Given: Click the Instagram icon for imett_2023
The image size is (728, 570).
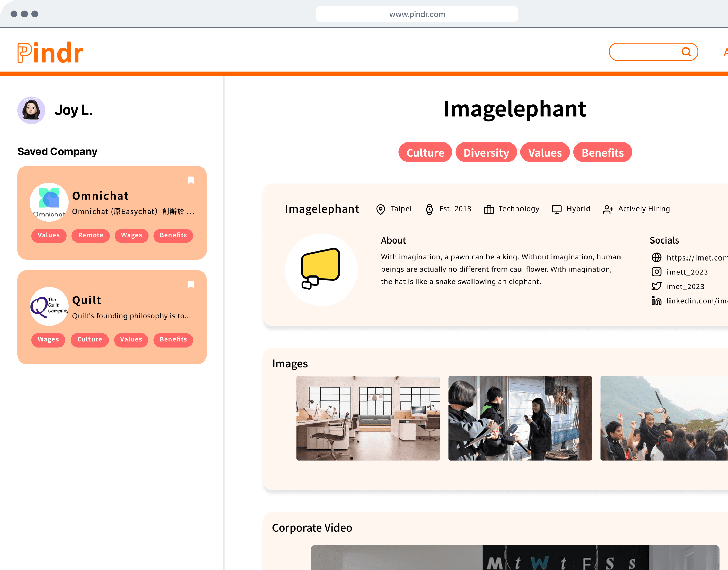Looking at the screenshot, I should coord(656,272).
